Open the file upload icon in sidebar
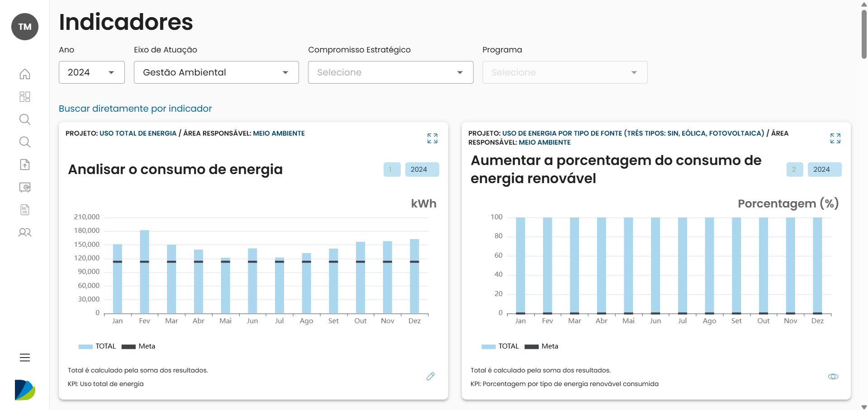 click(25, 165)
